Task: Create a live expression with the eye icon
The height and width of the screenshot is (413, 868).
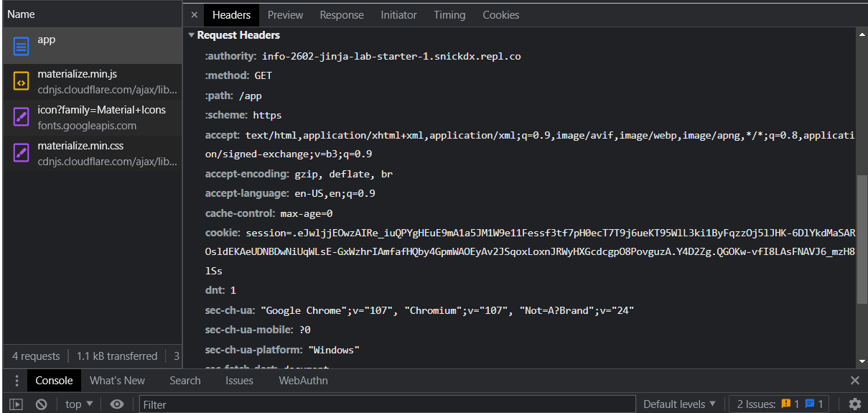Action: [x=117, y=404]
